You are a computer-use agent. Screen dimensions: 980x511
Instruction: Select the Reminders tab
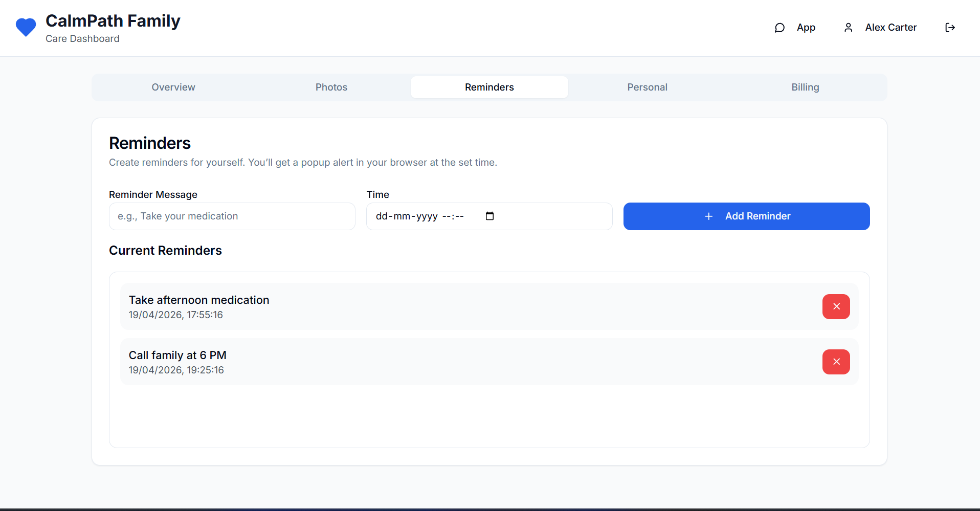point(489,87)
